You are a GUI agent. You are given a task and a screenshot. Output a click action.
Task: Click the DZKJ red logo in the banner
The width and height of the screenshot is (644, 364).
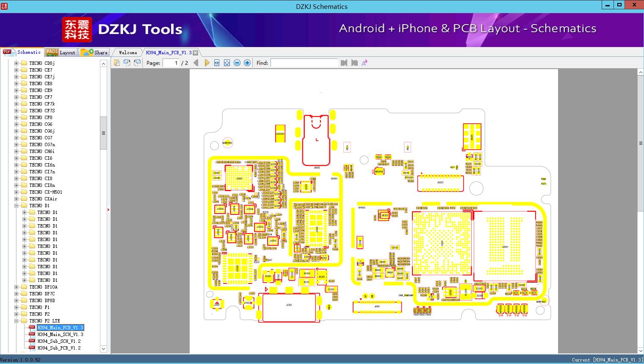(77, 30)
